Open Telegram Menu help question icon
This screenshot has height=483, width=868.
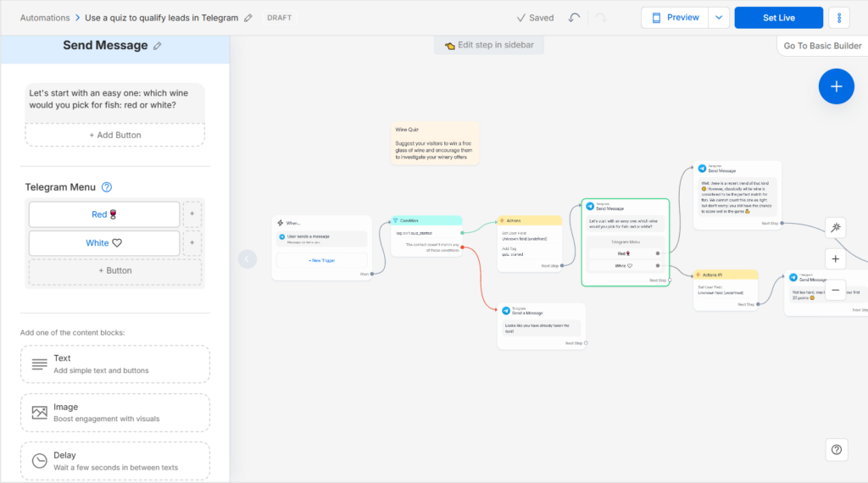(x=107, y=187)
